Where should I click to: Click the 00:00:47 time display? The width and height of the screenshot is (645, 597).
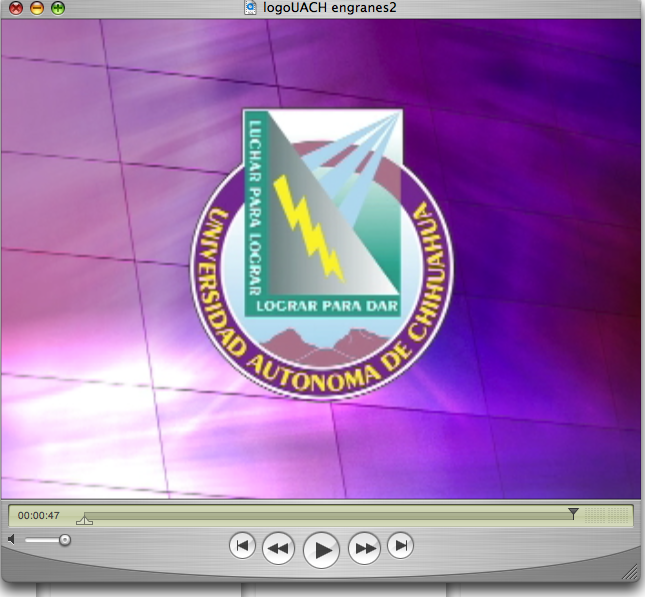39,516
